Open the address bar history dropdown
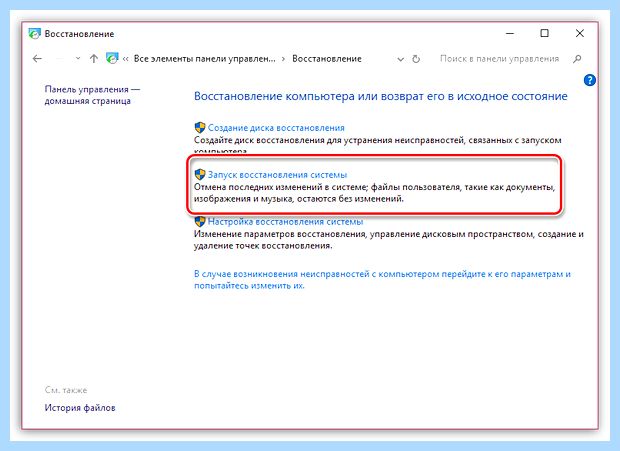The height and width of the screenshot is (451, 620). (x=401, y=59)
